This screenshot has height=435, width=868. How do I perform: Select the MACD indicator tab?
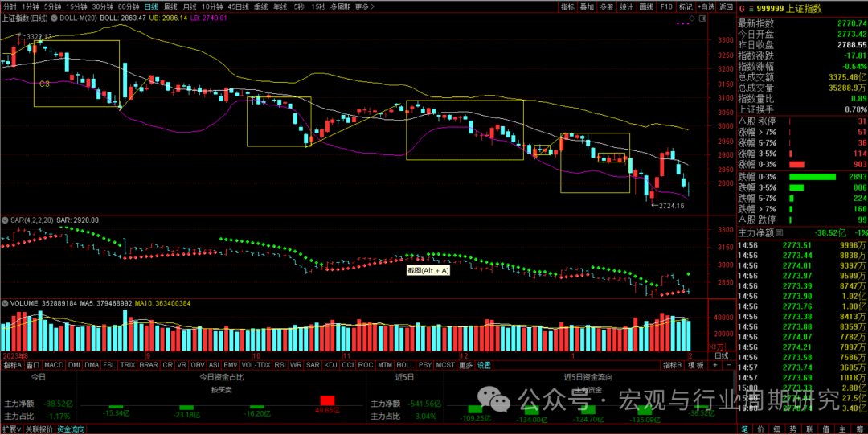[54, 365]
